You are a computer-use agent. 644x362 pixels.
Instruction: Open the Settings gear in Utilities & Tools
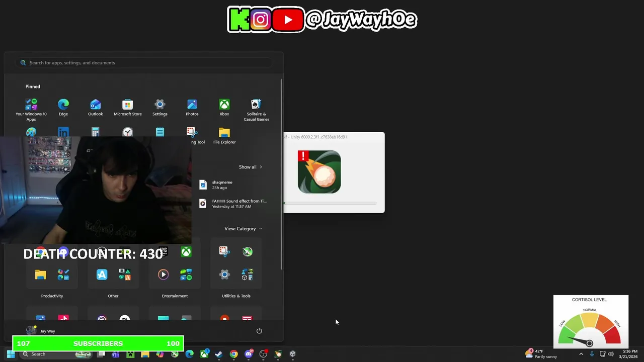tap(224, 275)
